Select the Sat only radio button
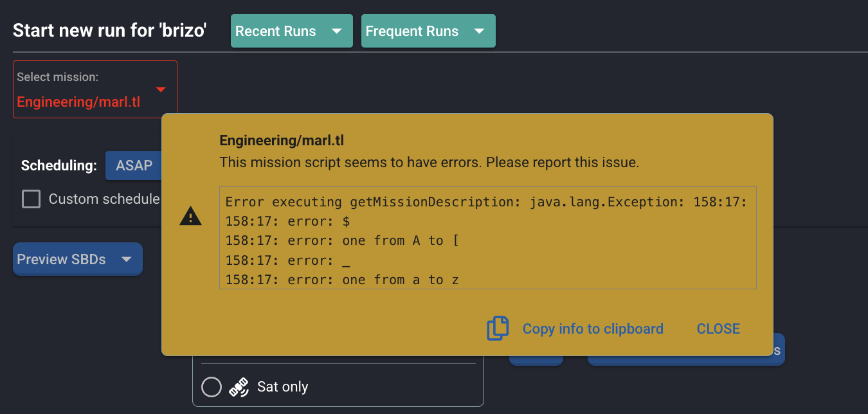 (x=212, y=387)
